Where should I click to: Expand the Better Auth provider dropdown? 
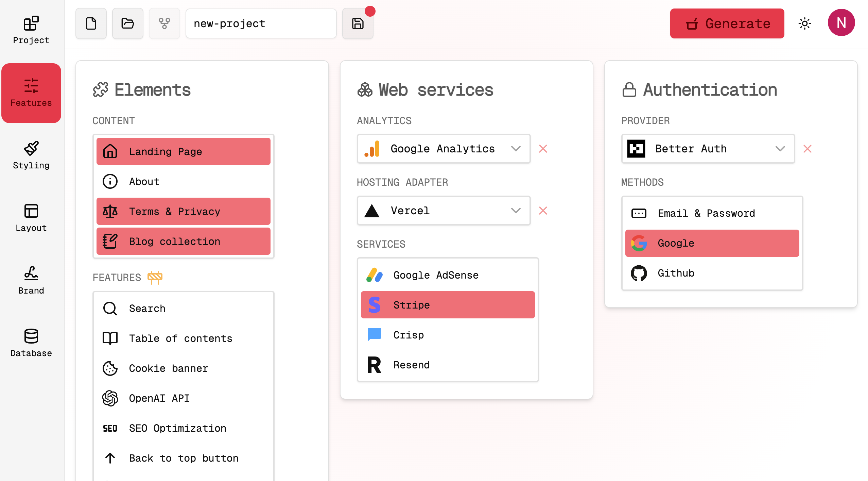(x=780, y=149)
